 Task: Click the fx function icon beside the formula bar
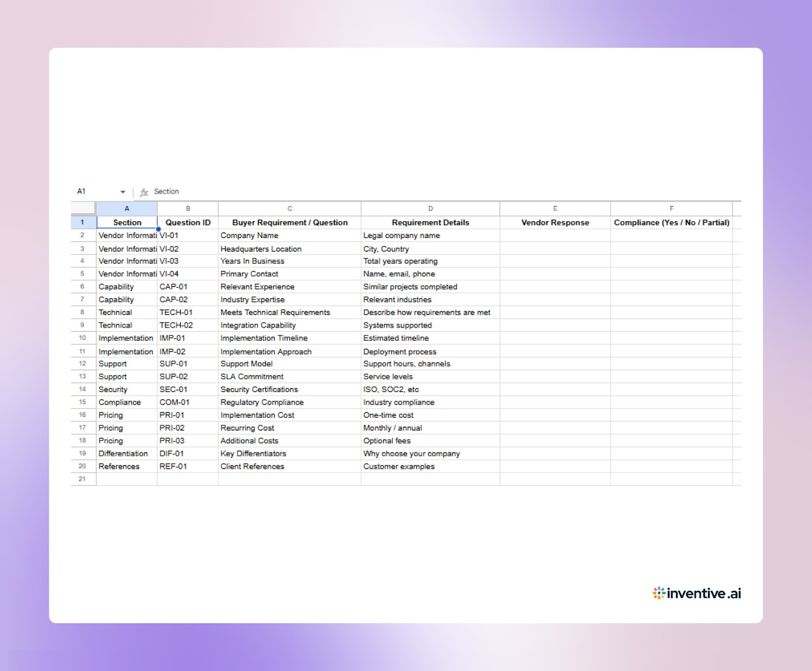[x=144, y=191]
